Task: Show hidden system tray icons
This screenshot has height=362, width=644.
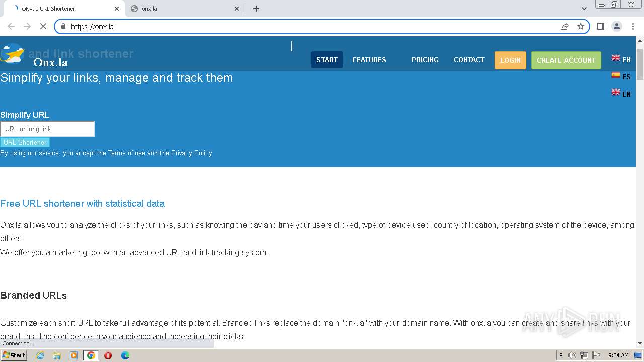Action: click(561, 355)
